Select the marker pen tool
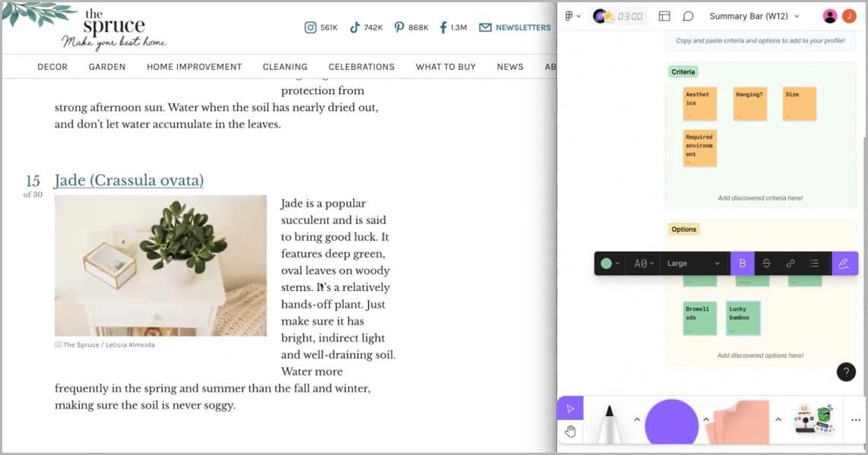This screenshot has height=455, width=868. click(609, 424)
